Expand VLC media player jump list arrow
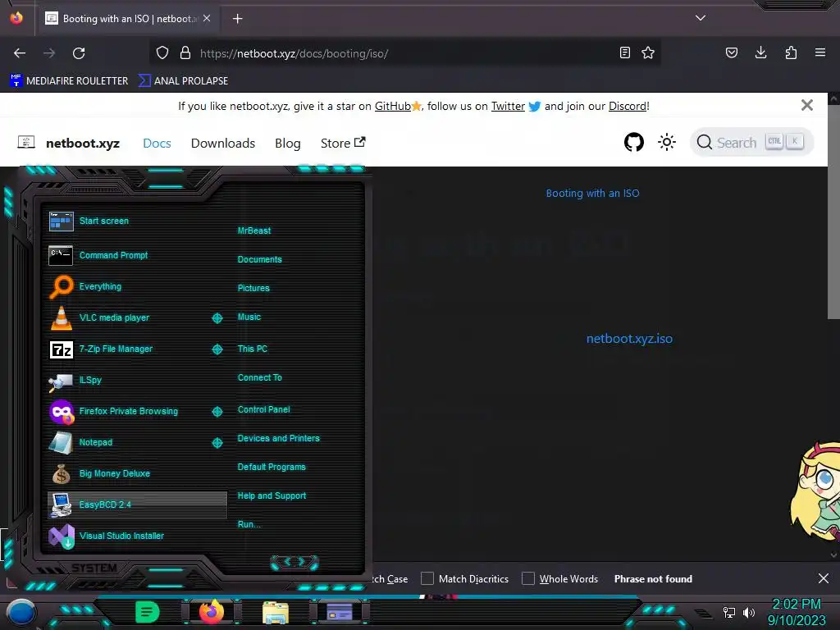The height and width of the screenshot is (630, 840). pos(217,318)
